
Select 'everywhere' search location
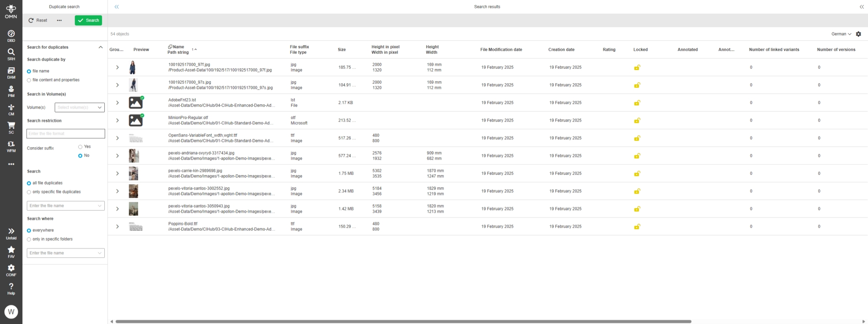coord(29,230)
